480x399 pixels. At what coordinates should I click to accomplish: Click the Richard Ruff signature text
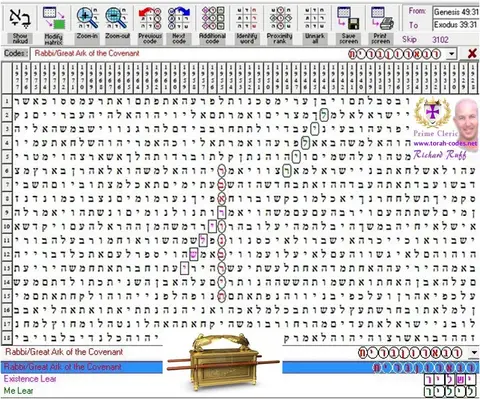click(x=439, y=155)
